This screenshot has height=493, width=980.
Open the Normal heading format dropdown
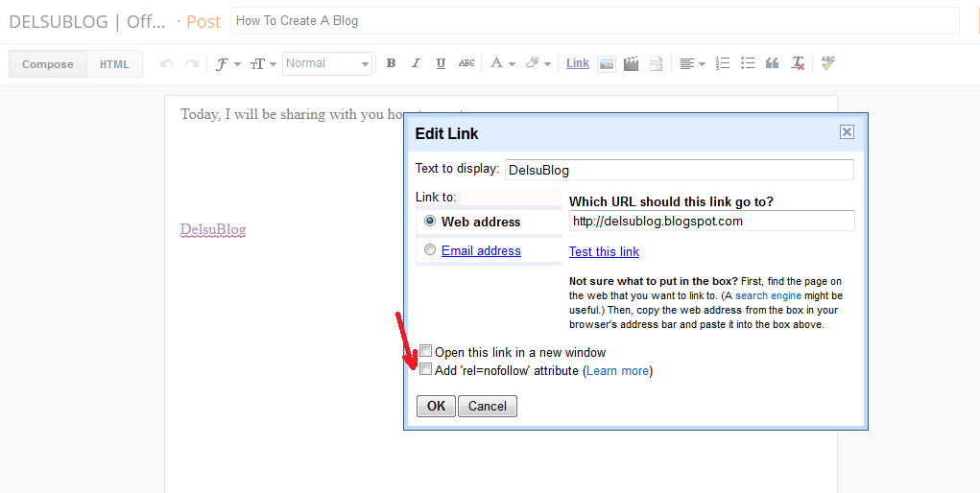[326, 63]
